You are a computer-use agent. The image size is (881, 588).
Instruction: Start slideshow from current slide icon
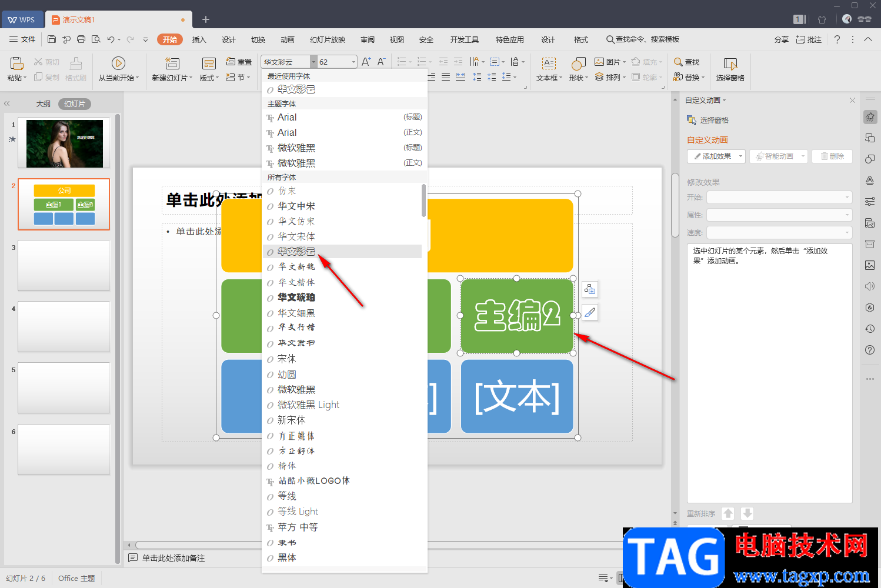click(x=118, y=63)
